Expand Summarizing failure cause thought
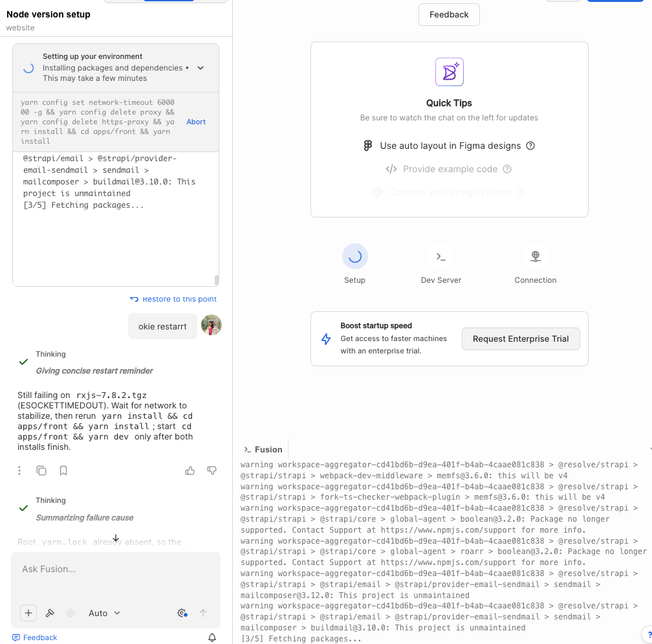652x644 pixels. (x=84, y=518)
